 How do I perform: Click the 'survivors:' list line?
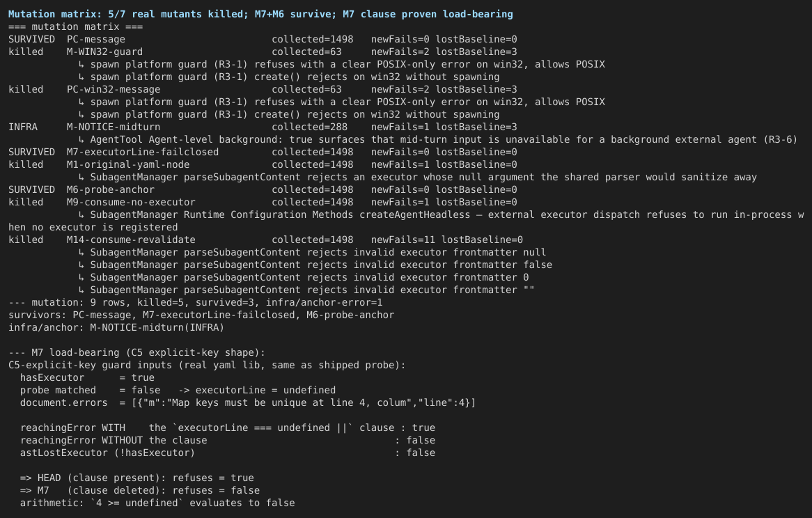(201, 315)
